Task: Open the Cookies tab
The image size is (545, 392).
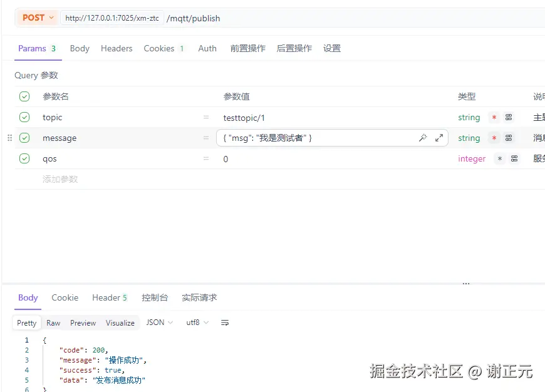Action: (164, 48)
